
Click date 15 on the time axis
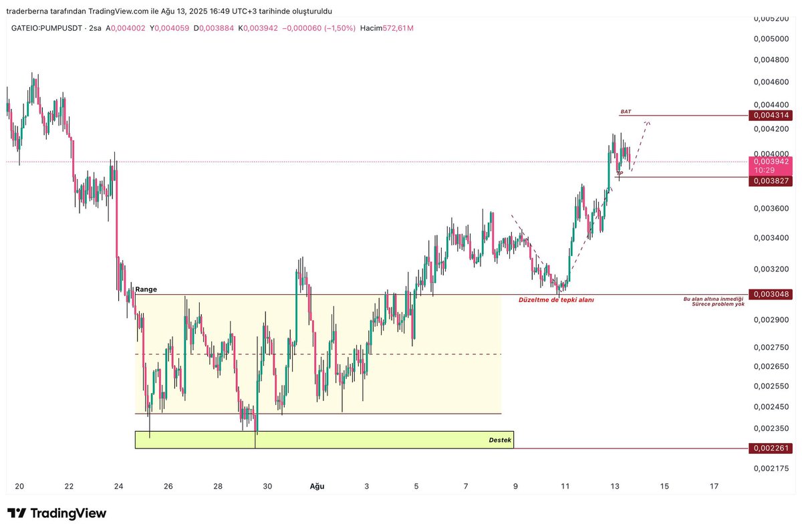tap(664, 487)
